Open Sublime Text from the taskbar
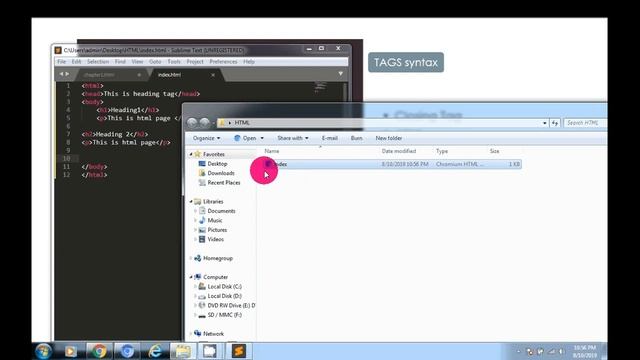The width and height of the screenshot is (640, 360). click(238, 351)
